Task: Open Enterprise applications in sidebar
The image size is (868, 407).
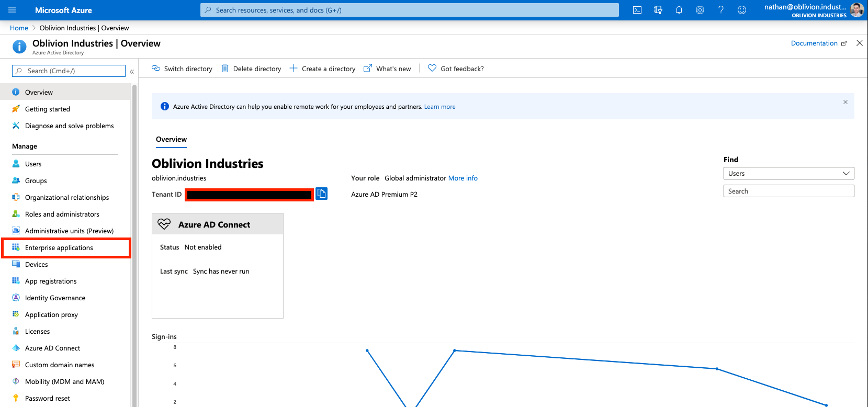Action: point(59,248)
